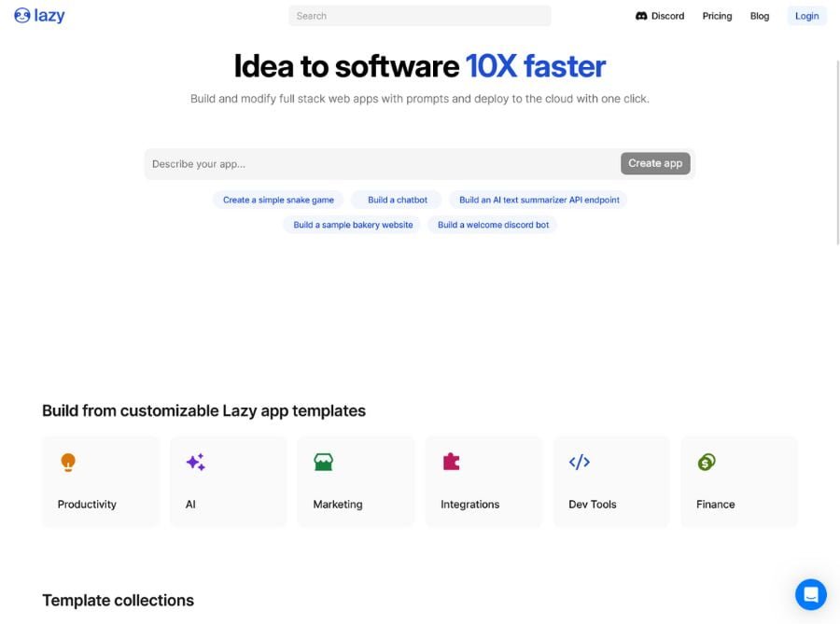Click the Finance dollar coins icon
The image size is (840, 624).
coord(707,462)
